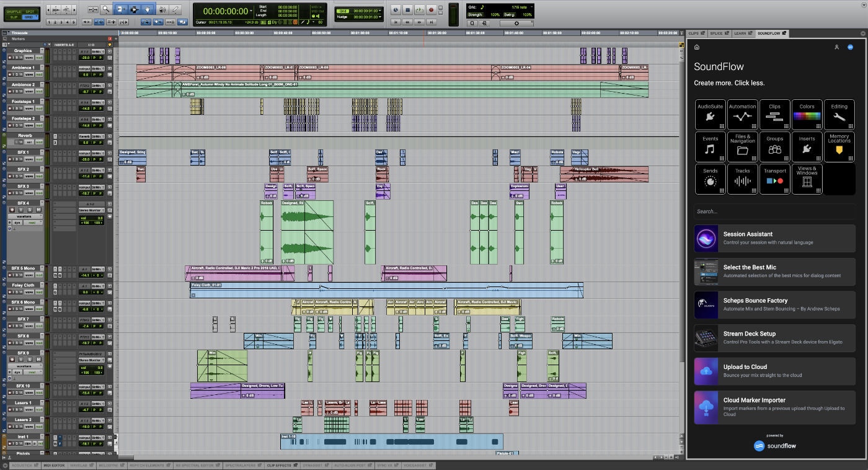Click the Colors spectrum tile
868x470 pixels.
pos(807,115)
